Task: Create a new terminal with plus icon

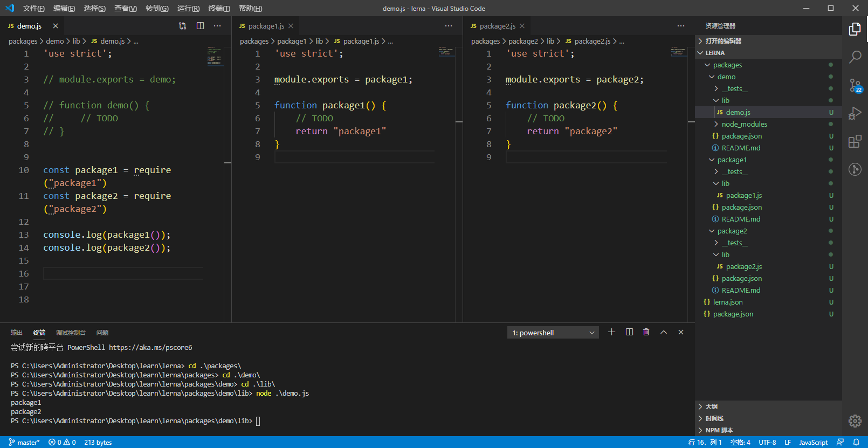Action: click(x=611, y=332)
